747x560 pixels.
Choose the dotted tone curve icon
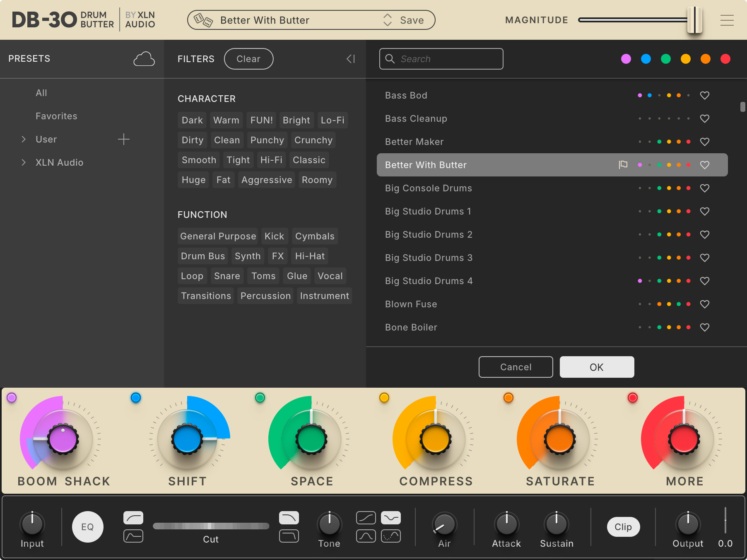[x=391, y=536]
